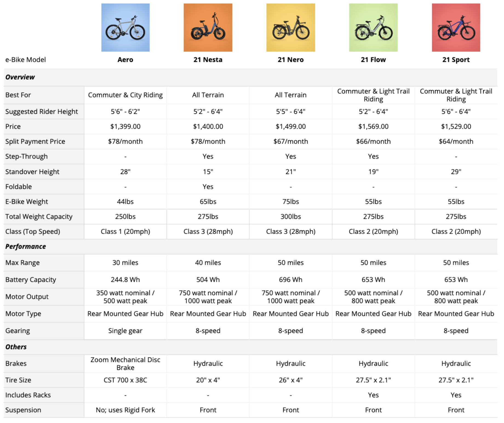Select the Battery Capacity row label
The height and width of the screenshot is (423, 504).
(31, 280)
